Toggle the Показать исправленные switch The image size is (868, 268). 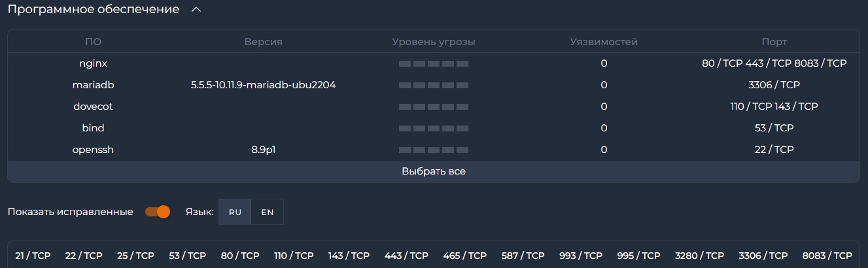(158, 212)
